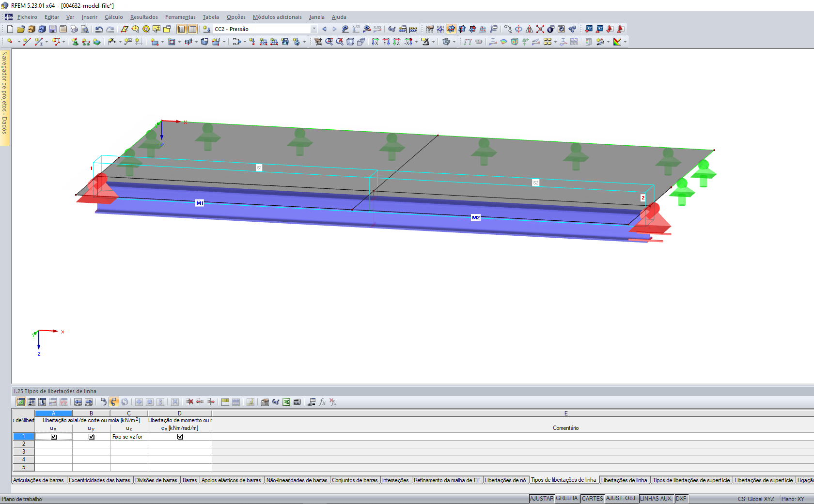Image resolution: width=814 pixels, height=504 pixels.
Task: Toggle the table display icon
Action: coord(192,29)
